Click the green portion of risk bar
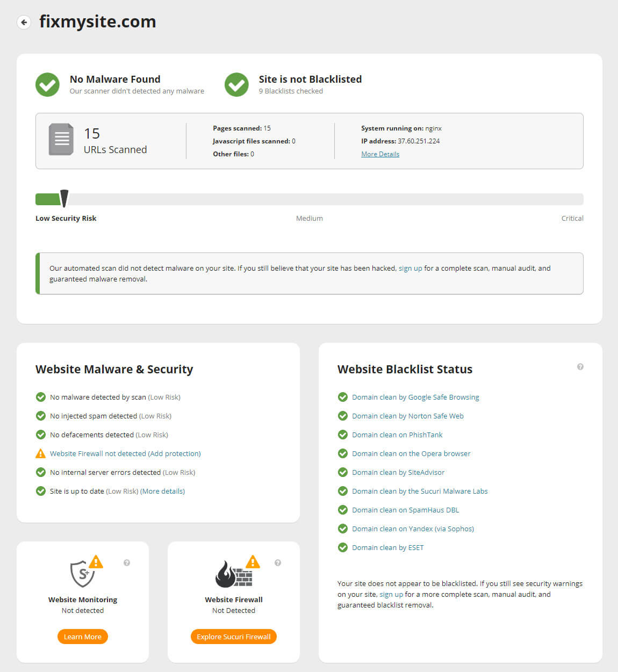Screen dimensions: 618x672 click(48, 199)
